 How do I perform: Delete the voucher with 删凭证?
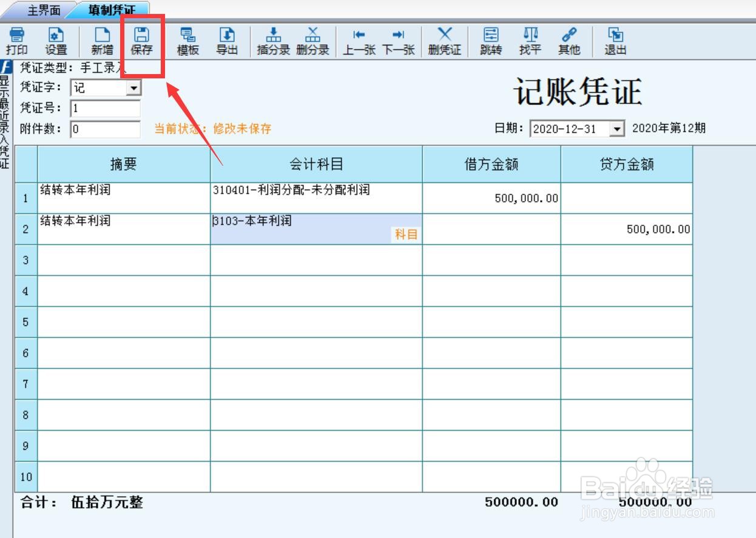pos(445,41)
